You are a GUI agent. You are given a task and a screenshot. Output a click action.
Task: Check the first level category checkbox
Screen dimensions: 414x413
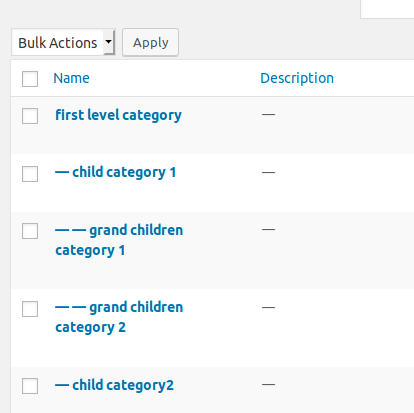coord(30,116)
